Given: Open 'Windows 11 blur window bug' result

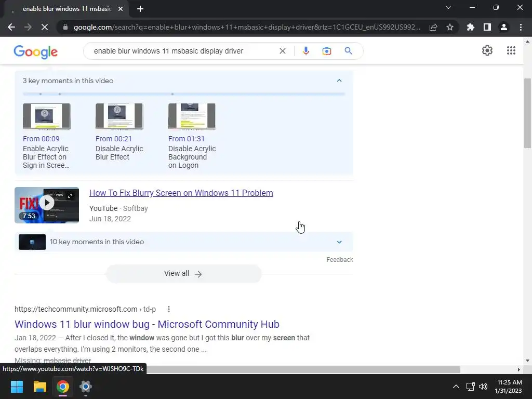Looking at the screenshot, I should coord(147,324).
